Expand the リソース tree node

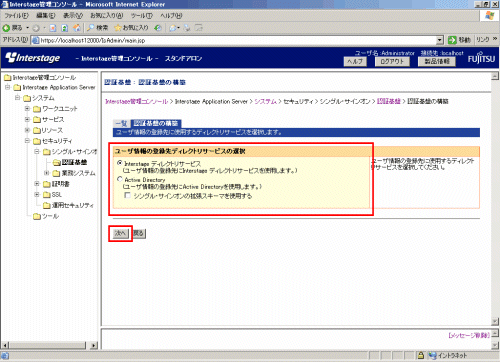click(x=27, y=130)
